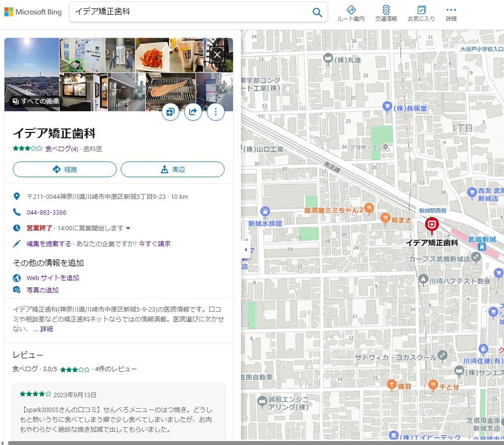Click 新城水族館 map marker
This screenshot has width=504, height=445.
point(265,211)
